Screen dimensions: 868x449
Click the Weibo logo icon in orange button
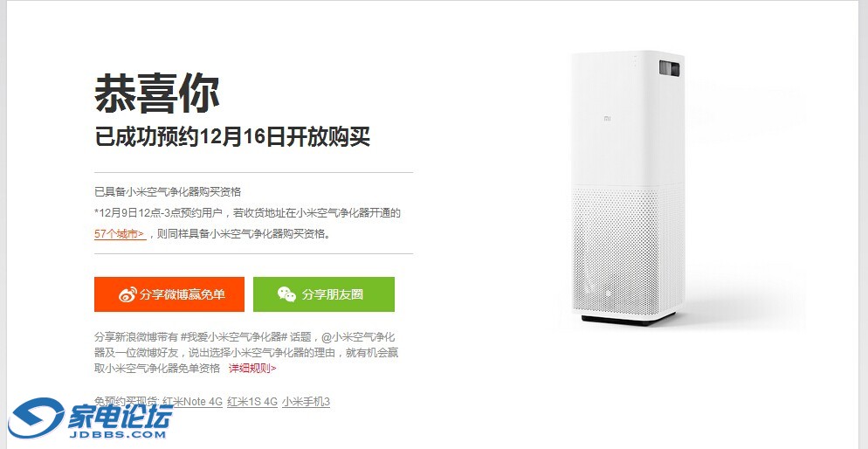pyautogui.click(x=127, y=294)
